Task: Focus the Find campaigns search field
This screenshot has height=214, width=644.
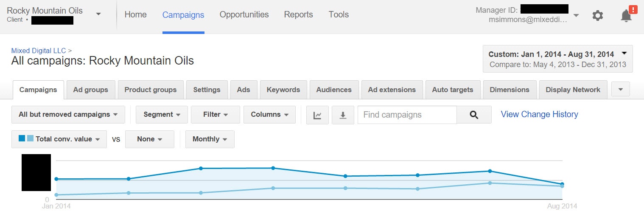Action: click(x=407, y=115)
